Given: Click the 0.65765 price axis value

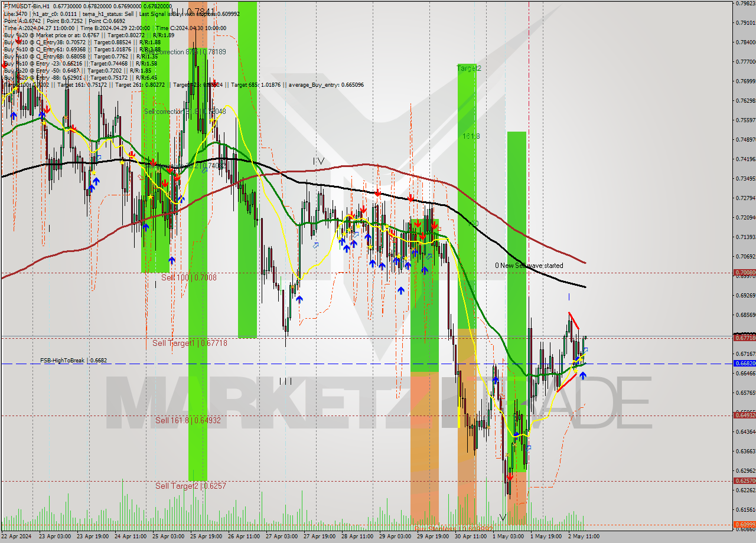Looking at the screenshot, I should [745, 393].
